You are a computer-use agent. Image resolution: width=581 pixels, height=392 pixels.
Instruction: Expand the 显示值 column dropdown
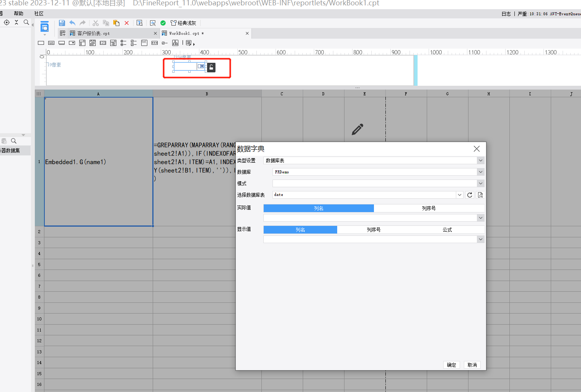[481, 239]
